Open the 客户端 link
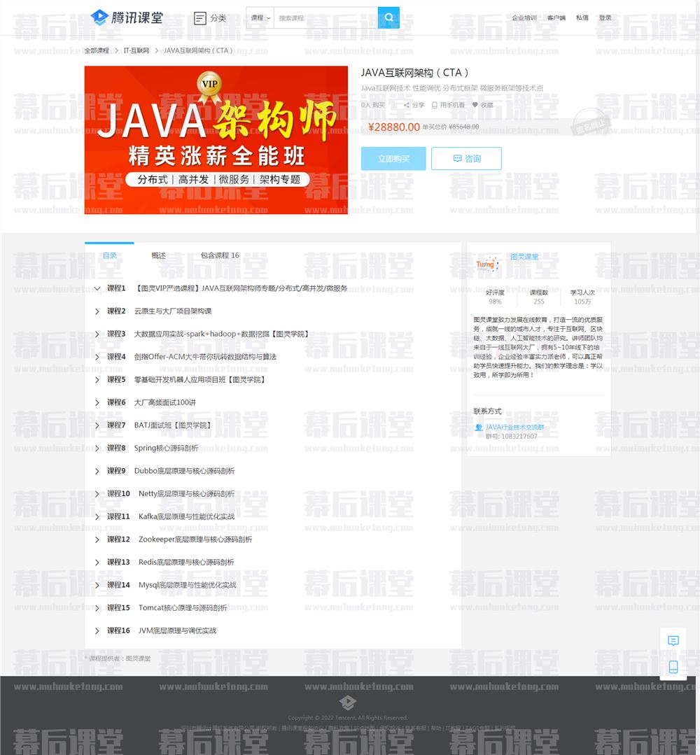This screenshot has height=755, width=700. 556,17
